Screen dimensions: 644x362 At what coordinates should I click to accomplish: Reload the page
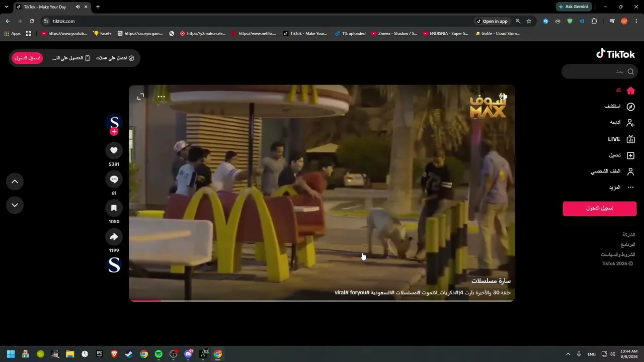32,21
